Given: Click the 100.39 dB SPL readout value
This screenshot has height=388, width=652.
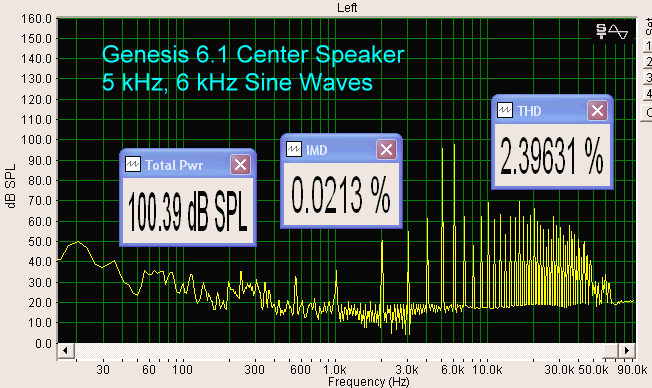Looking at the screenshot, I should pos(188,212).
